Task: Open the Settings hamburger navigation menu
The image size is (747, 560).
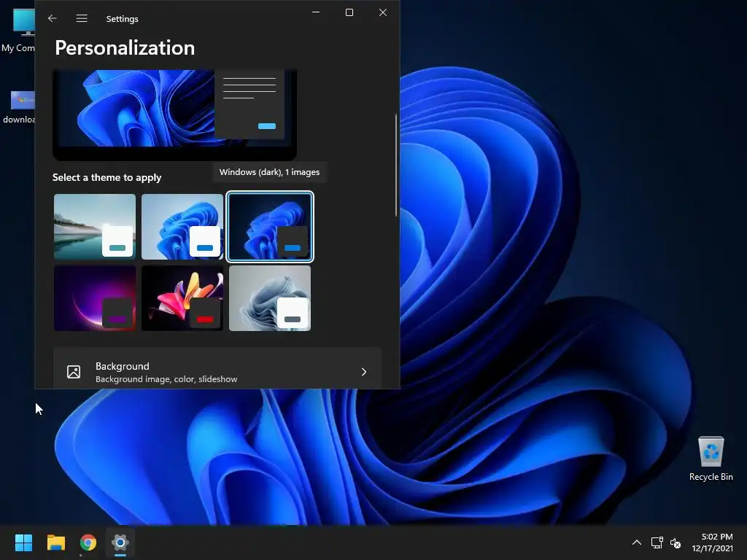Action: pyautogui.click(x=82, y=18)
